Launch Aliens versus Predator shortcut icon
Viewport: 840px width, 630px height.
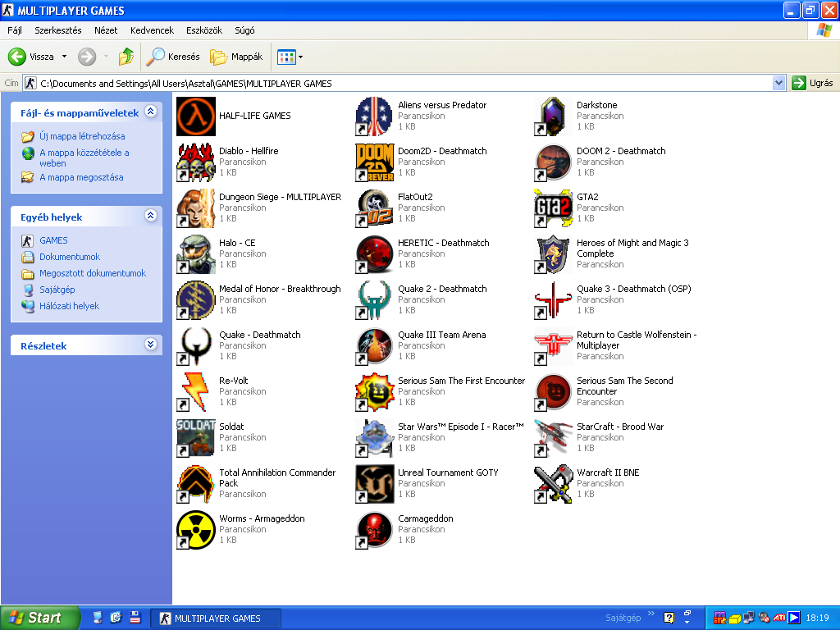coord(374,116)
